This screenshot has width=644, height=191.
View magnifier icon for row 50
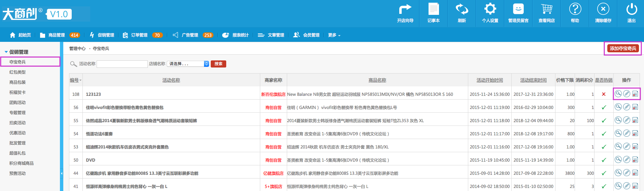(x=618, y=160)
